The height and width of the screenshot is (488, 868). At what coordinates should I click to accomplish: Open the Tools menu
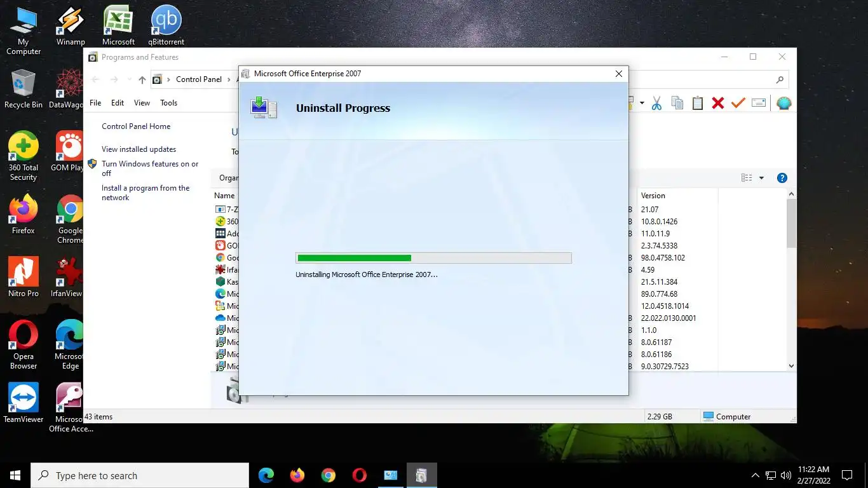pos(168,103)
